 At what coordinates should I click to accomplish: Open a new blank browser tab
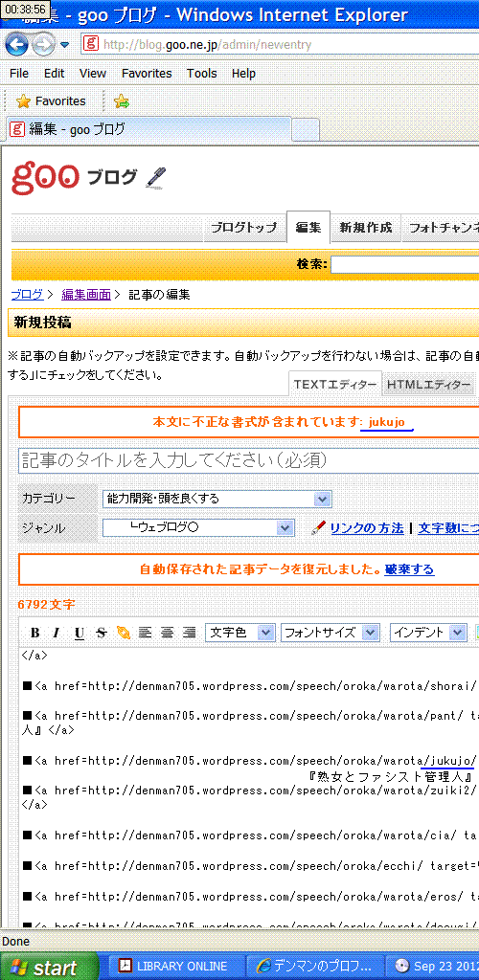tap(306, 130)
